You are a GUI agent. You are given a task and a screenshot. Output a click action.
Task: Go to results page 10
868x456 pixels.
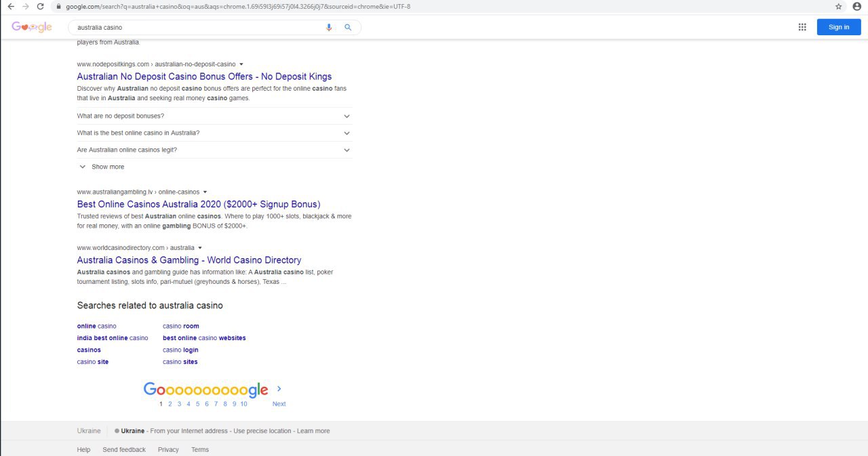pos(243,404)
